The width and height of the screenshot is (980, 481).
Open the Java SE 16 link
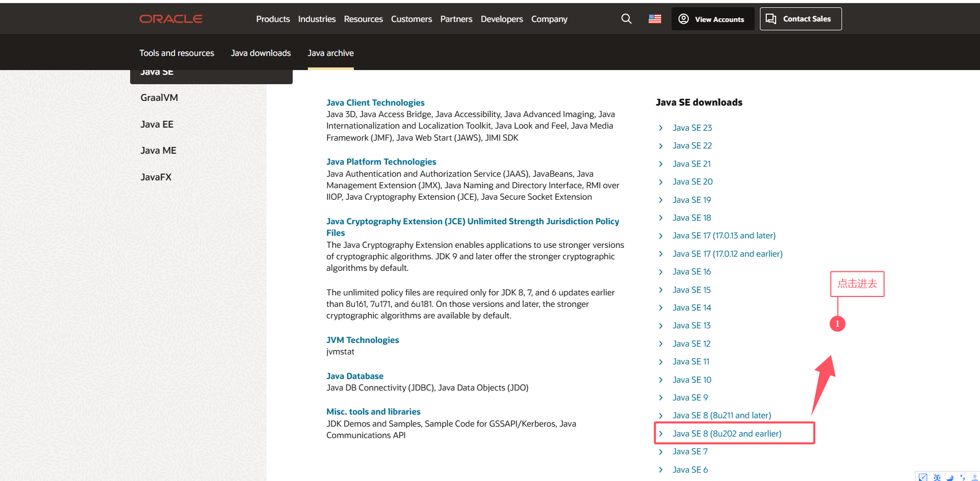(x=691, y=272)
